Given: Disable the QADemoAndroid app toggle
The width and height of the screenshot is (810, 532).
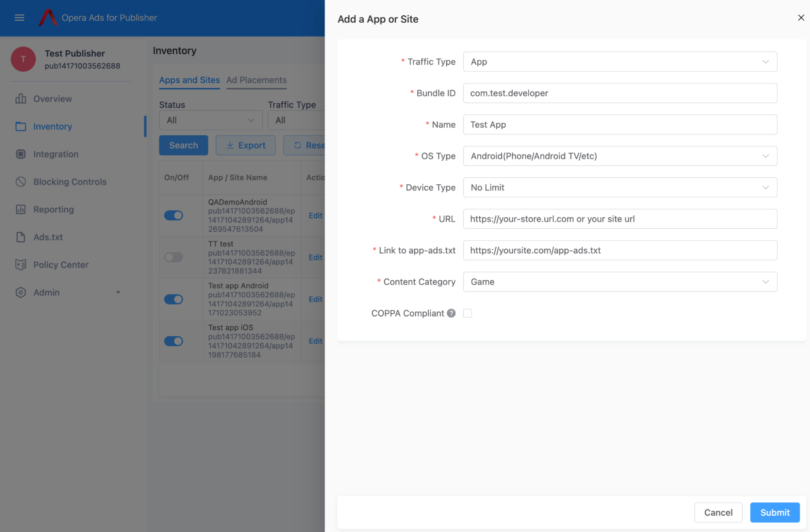Looking at the screenshot, I should point(173,215).
